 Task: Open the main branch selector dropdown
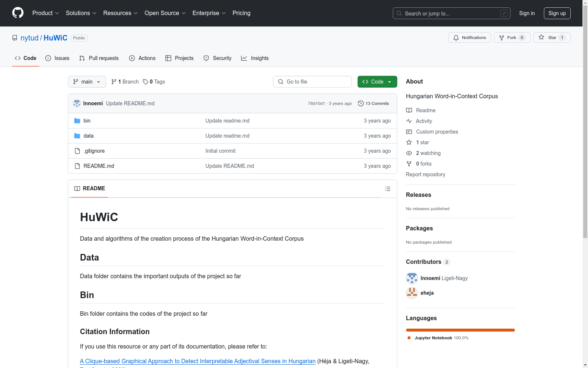coord(87,82)
